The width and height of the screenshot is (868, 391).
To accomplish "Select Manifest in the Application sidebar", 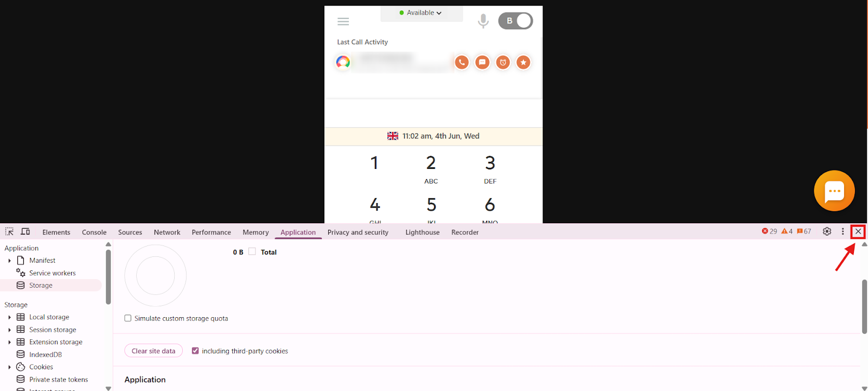I will pos(42,261).
